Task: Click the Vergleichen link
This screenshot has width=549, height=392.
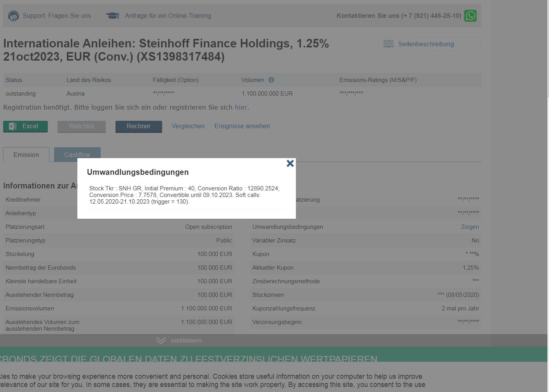Action: point(188,126)
